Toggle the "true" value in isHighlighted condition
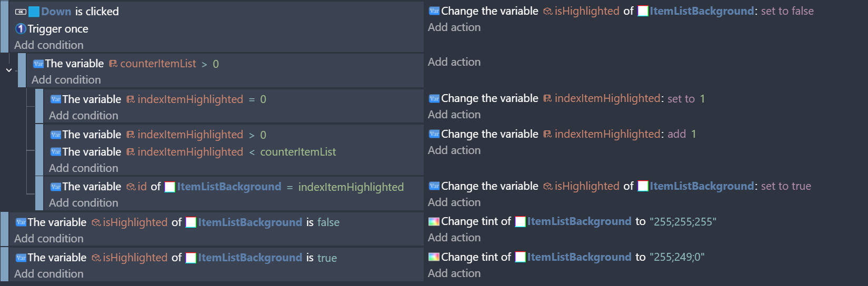 [x=327, y=258]
